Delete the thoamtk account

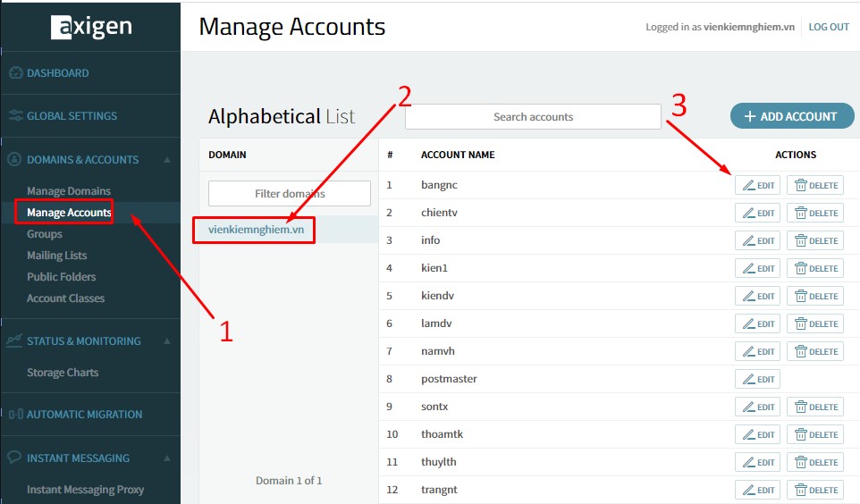[815, 434]
